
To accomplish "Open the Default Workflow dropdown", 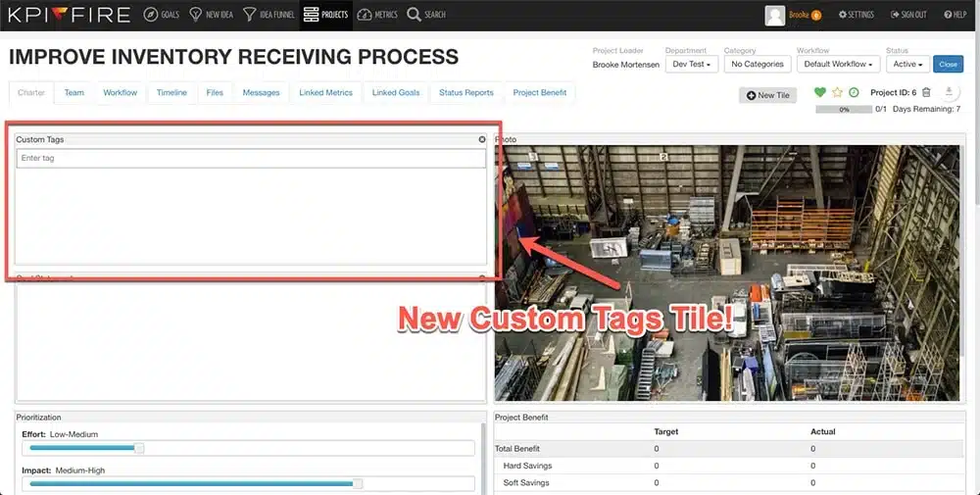I will (x=837, y=65).
